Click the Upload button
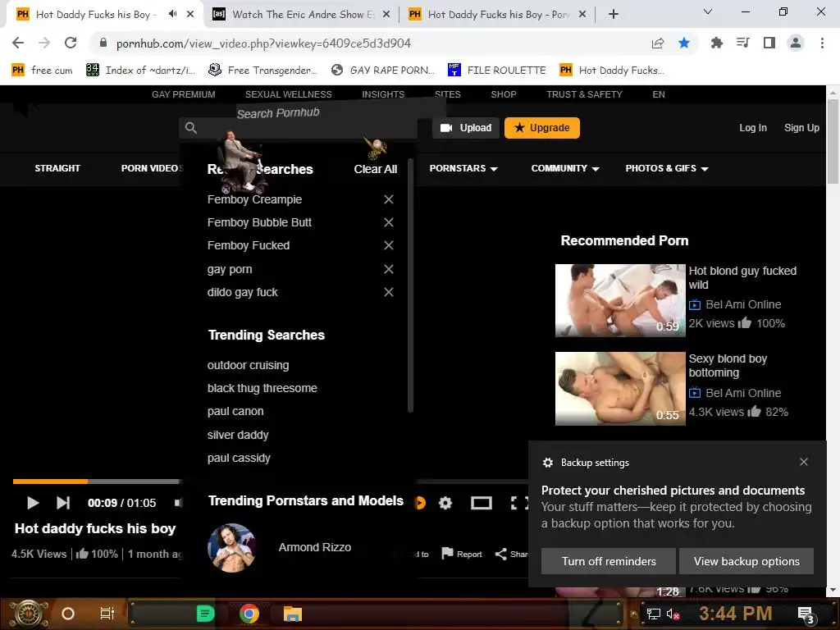Image resolution: width=840 pixels, height=630 pixels. 466,128
